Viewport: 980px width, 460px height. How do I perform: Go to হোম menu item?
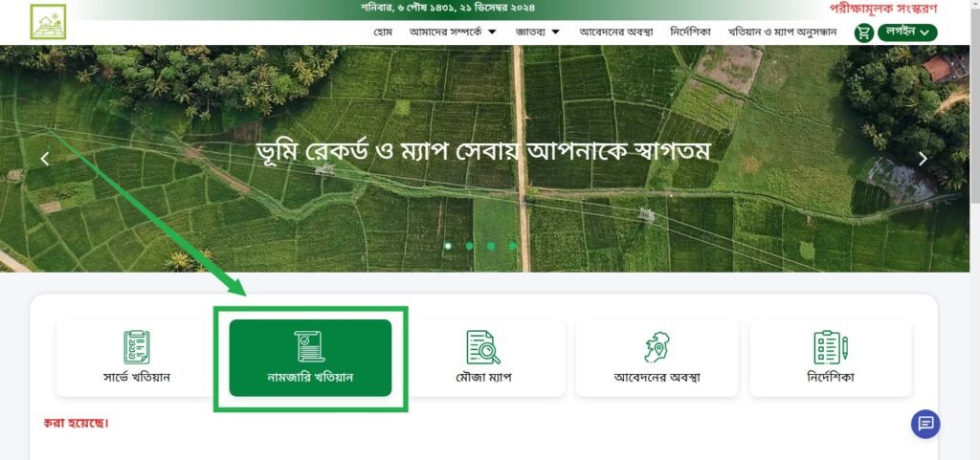383,32
